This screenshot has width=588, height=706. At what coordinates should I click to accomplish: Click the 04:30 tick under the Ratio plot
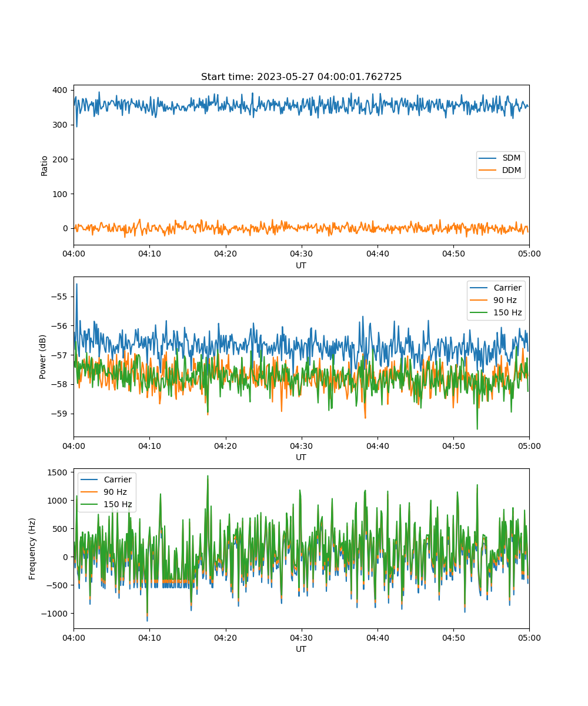(301, 254)
